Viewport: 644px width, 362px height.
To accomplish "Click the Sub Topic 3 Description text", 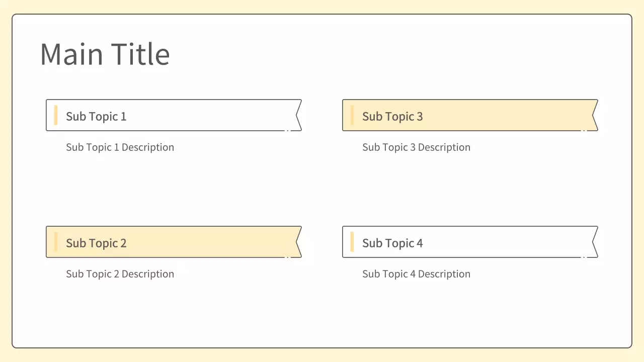I will [x=416, y=147].
